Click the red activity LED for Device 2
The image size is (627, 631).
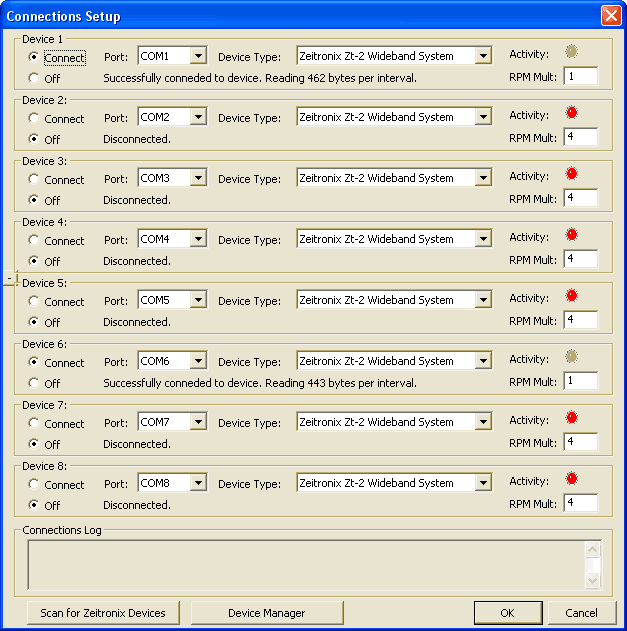click(x=572, y=113)
